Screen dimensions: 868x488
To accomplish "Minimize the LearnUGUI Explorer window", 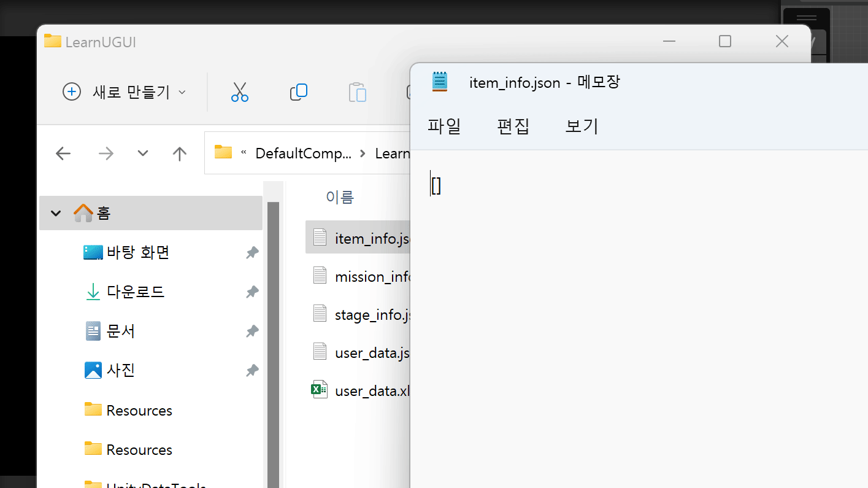I will (x=669, y=41).
